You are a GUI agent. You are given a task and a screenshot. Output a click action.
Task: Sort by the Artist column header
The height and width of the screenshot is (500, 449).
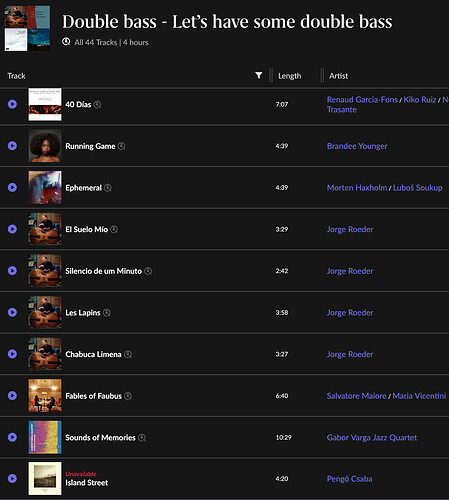pyautogui.click(x=338, y=76)
